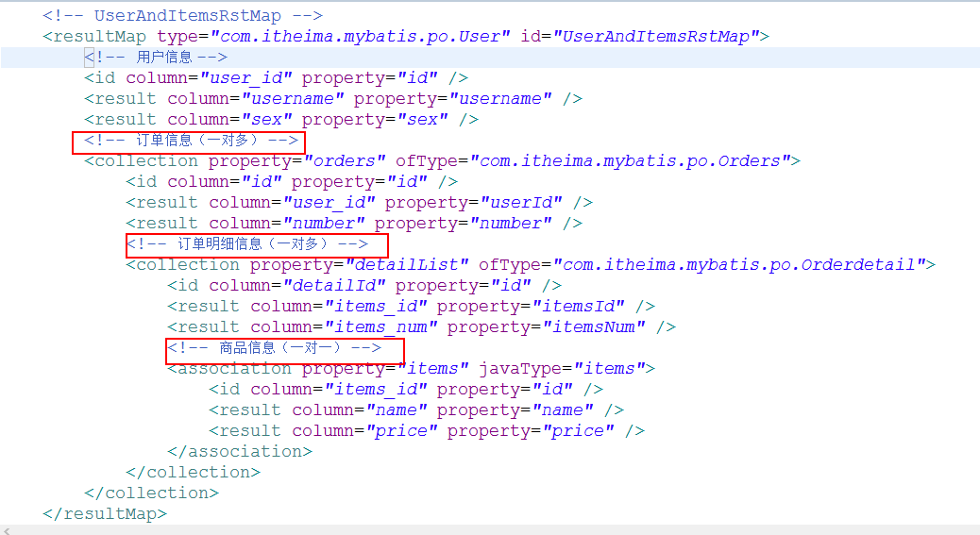Click the result column="price" line
The width and height of the screenshot is (980, 535).
point(427,430)
